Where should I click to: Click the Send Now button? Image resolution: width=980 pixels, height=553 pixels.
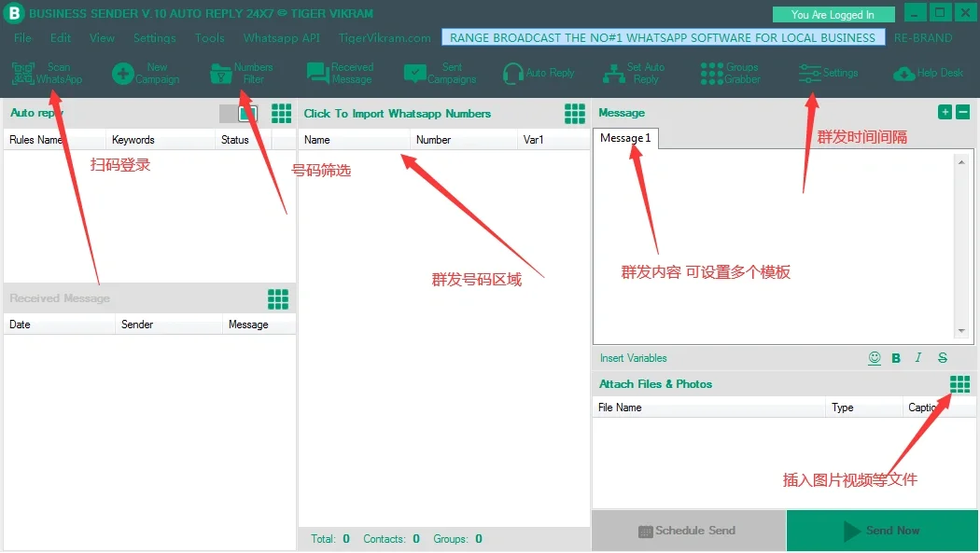point(882,531)
